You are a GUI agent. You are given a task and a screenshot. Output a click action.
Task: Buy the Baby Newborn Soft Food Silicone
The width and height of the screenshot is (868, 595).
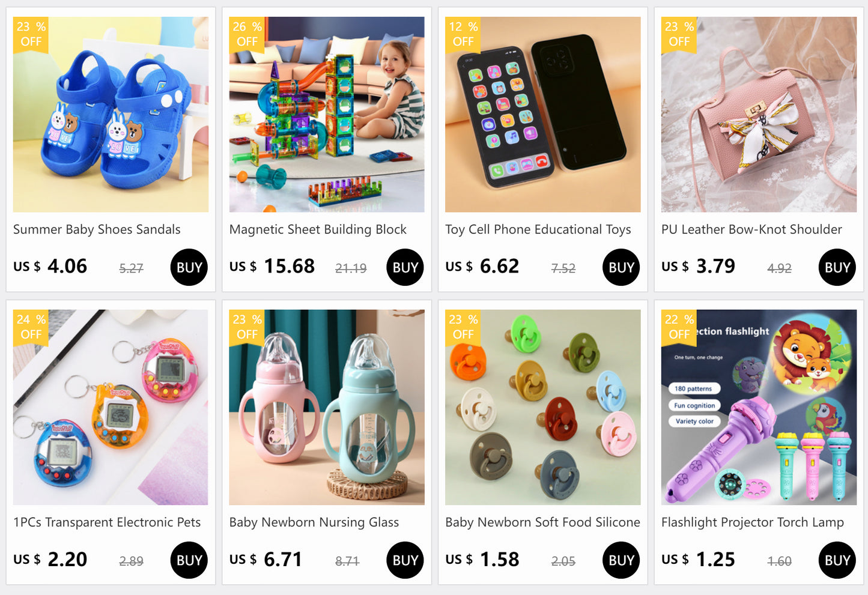pyautogui.click(x=621, y=560)
